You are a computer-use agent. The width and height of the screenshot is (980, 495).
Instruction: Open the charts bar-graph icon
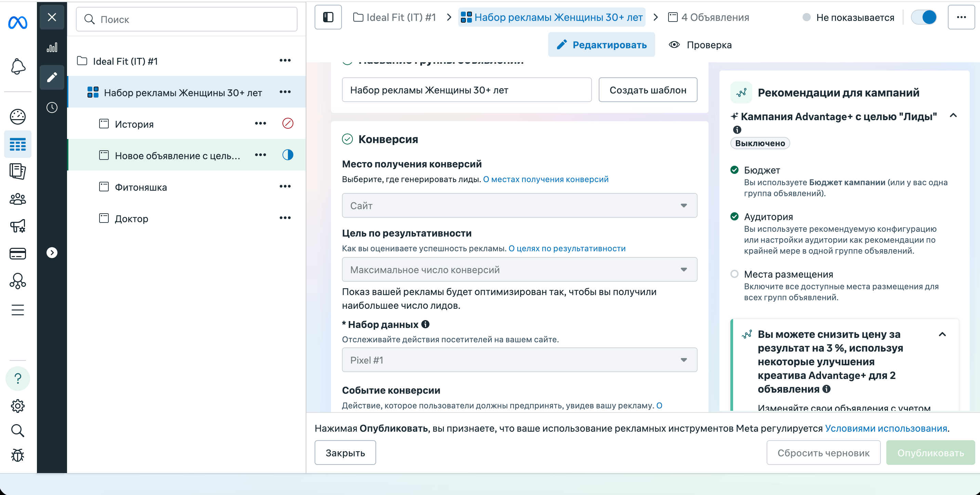pyautogui.click(x=52, y=47)
